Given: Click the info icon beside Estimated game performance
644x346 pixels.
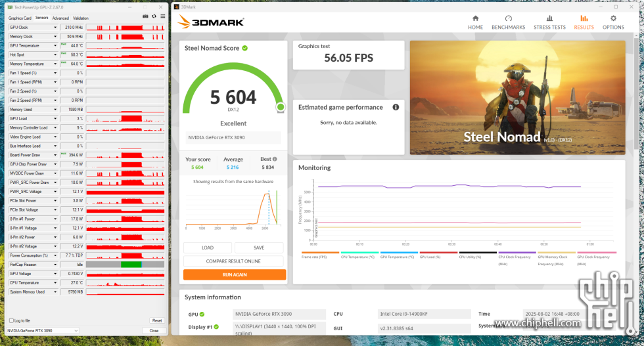Looking at the screenshot, I should (x=396, y=107).
